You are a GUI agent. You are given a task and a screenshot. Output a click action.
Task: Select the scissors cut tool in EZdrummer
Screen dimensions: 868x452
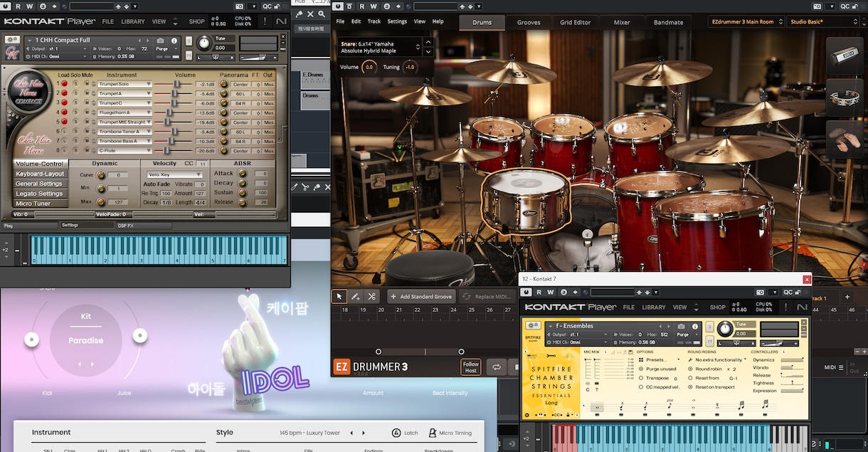point(371,296)
